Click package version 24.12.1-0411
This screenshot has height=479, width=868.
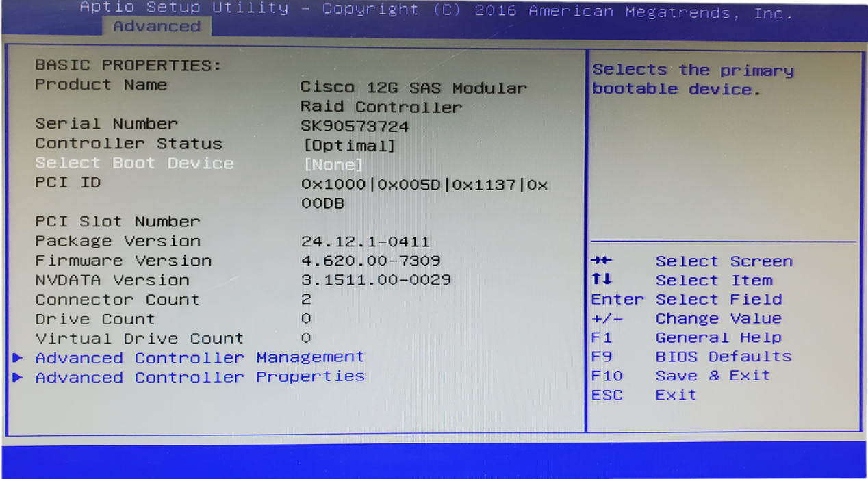(366, 242)
